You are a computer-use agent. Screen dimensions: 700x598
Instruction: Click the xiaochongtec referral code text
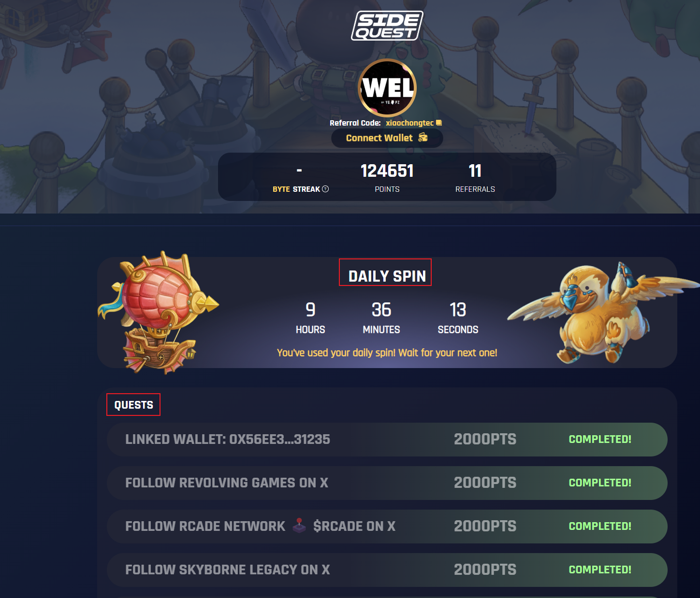tap(409, 123)
